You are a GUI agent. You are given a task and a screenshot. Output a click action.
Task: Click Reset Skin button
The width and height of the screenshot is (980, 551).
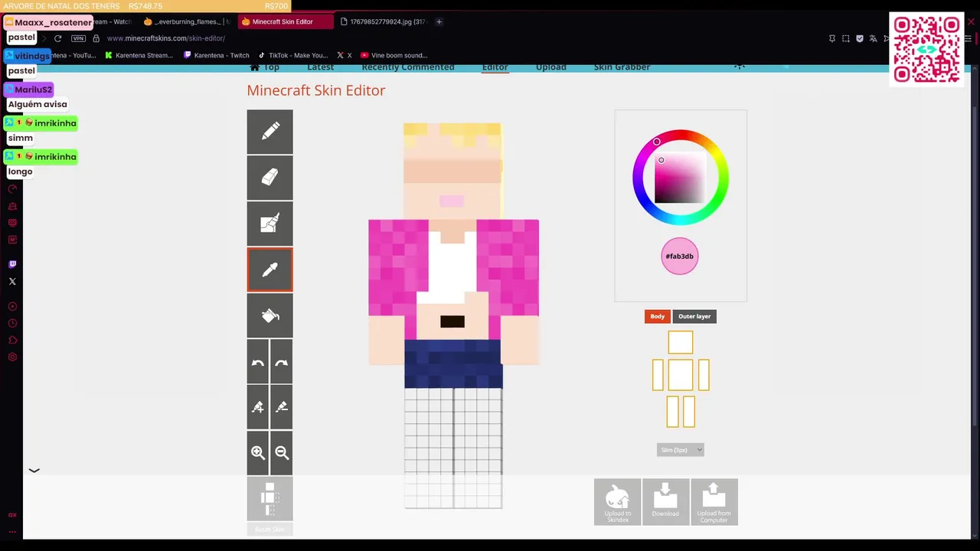(269, 530)
